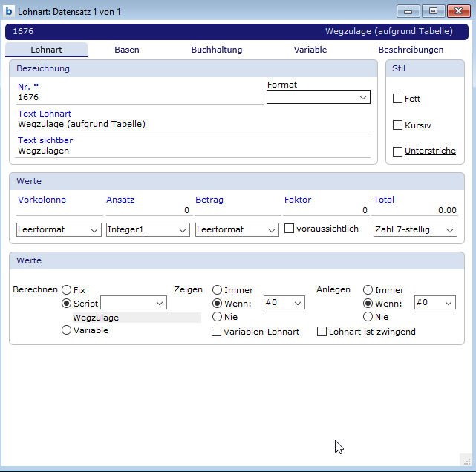Viewport: 476px width, 472px height.
Task: Toggle the voraussichtlich checkbox
Action: tap(290, 229)
